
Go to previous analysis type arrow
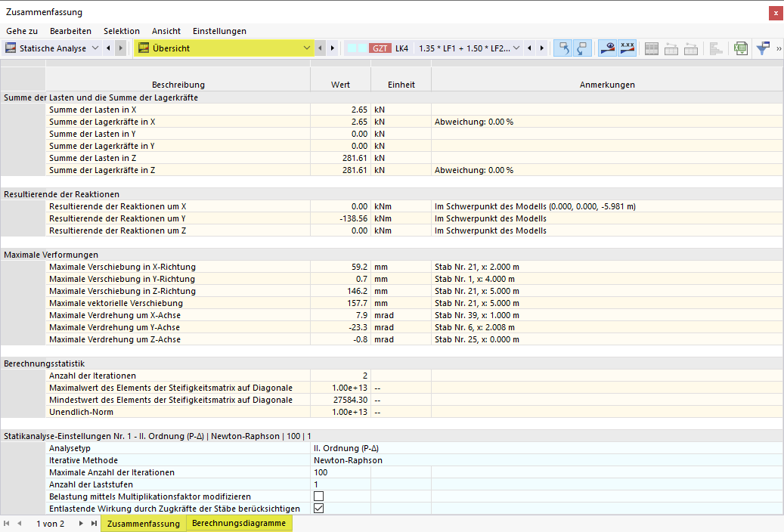tap(109, 48)
